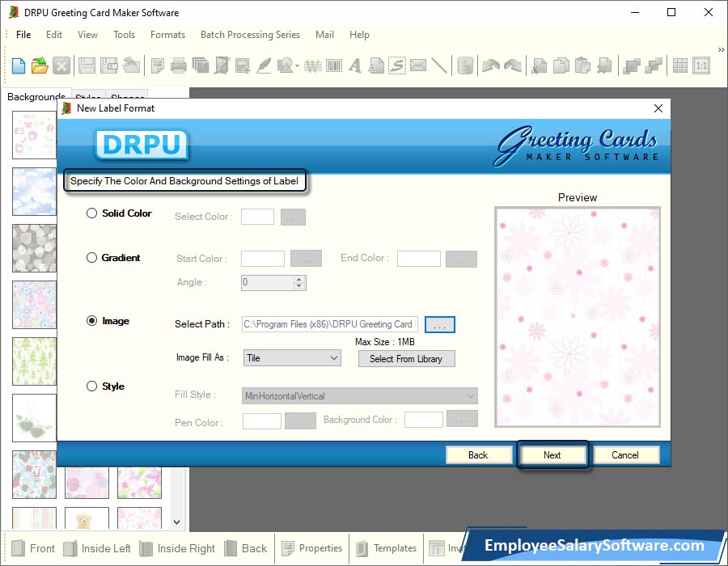The image size is (728, 566).
Task: Click the database cylinder toolbar icon
Action: [465, 65]
